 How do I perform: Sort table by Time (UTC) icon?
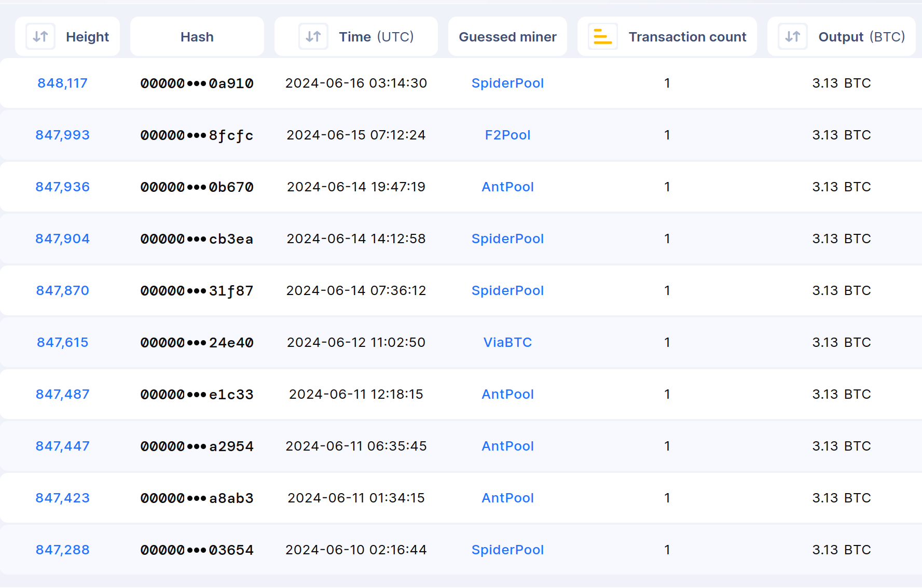click(313, 37)
